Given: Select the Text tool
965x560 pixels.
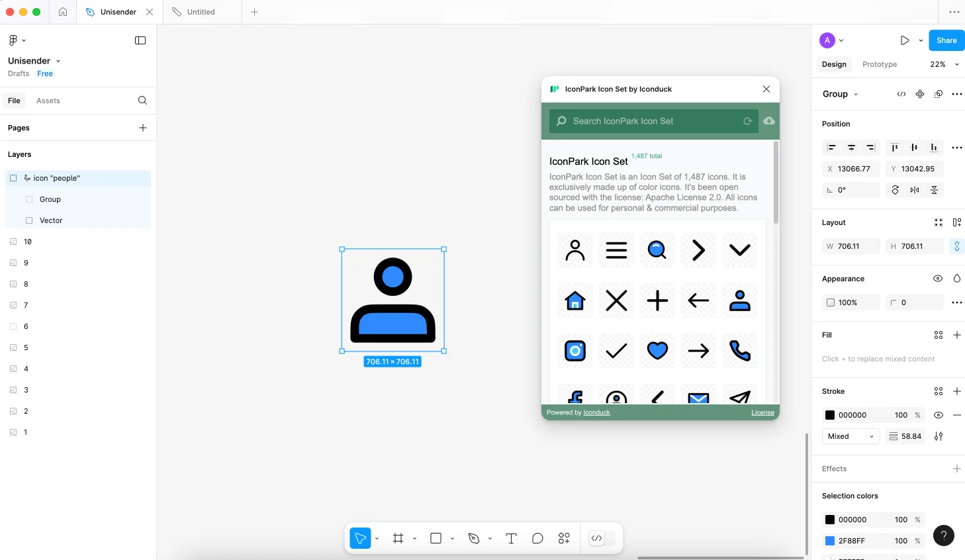Looking at the screenshot, I should click(511, 539).
